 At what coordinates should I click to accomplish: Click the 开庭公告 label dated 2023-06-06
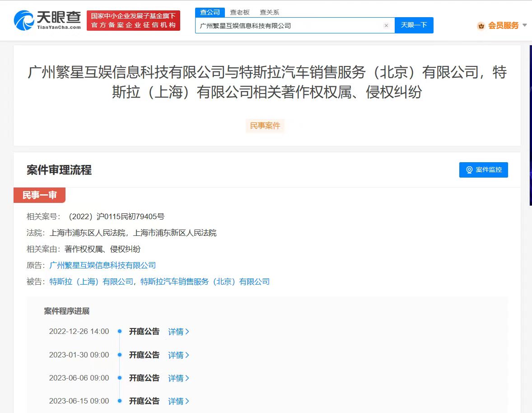coord(144,378)
